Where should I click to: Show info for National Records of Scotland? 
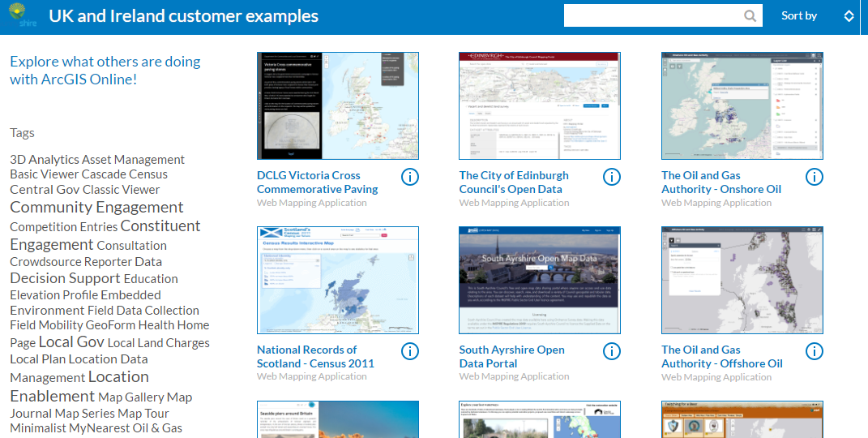409,351
